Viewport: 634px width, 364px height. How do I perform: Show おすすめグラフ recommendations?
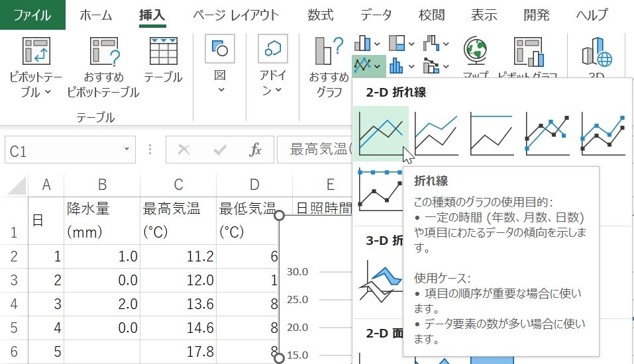pos(329,67)
